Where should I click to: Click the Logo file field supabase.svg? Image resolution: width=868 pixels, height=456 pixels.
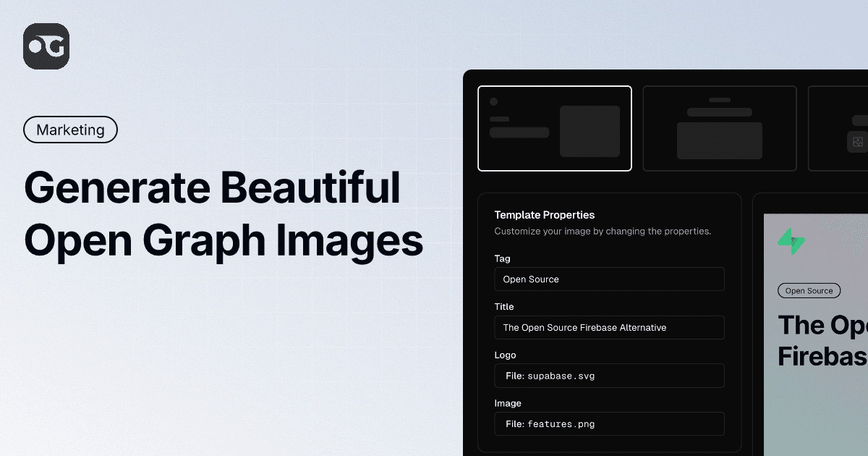click(x=609, y=376)
